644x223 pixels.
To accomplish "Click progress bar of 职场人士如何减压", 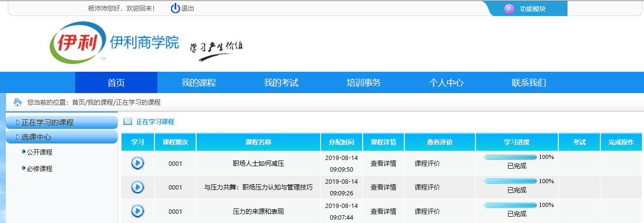I will click(510, 157).
